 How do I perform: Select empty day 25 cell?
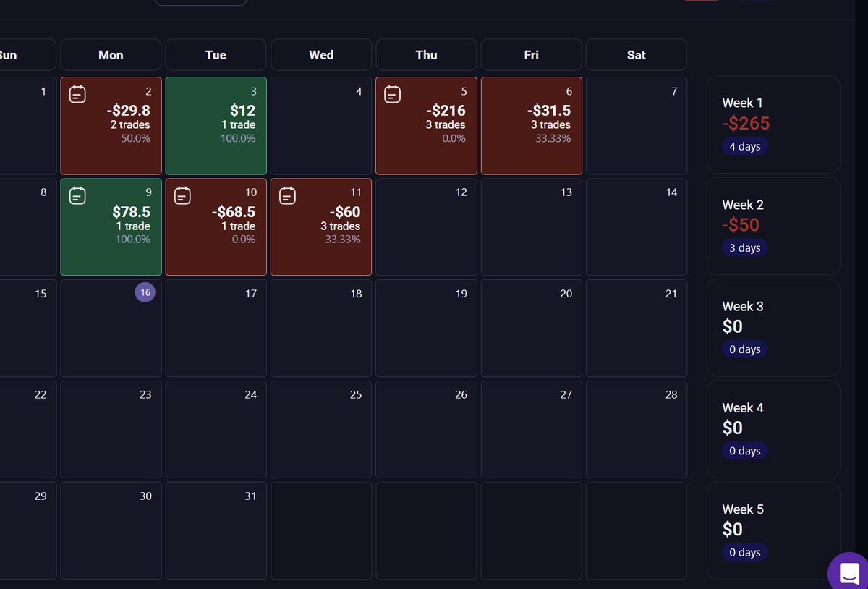(321, 430)
